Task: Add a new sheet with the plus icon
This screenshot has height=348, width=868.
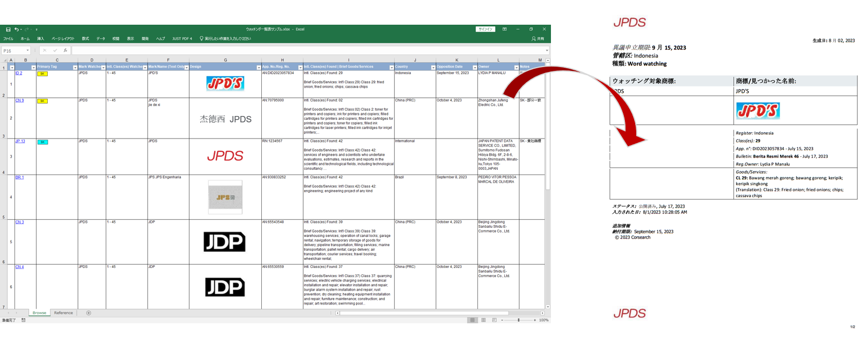Action: point(89,313)
